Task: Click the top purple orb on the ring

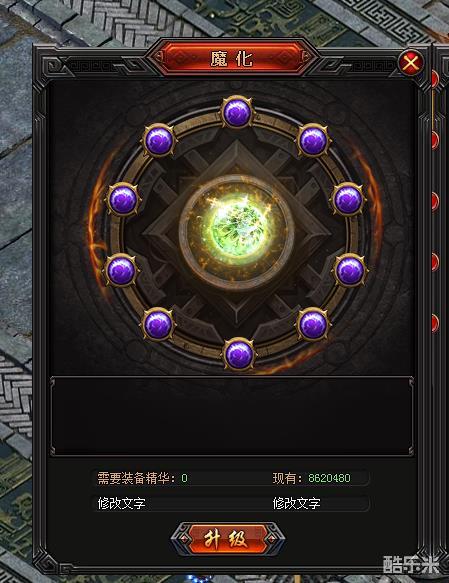Action: click(x=237, y=112)
